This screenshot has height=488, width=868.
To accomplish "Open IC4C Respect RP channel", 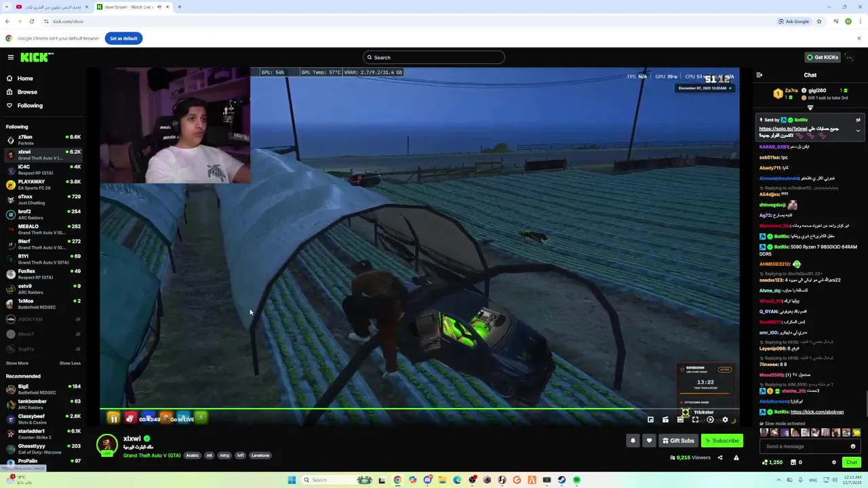I will pos(43,169).
